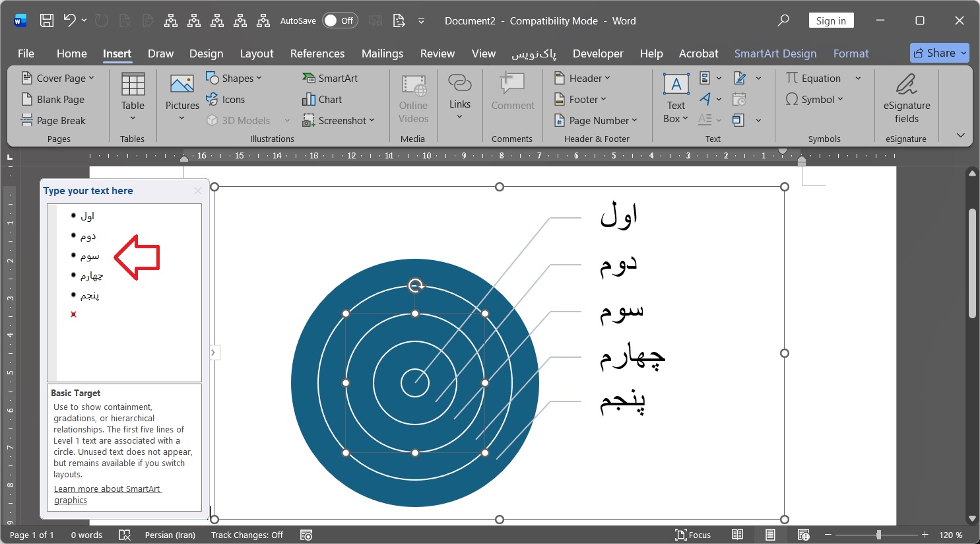980x544 pixels.
Task: Open the References tab
Action: click(x=317, y=53)
